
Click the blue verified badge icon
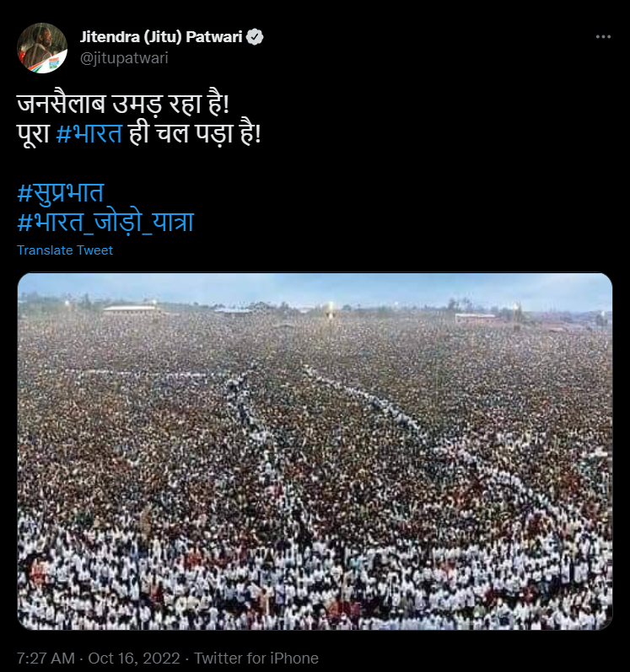pos(256,37)
